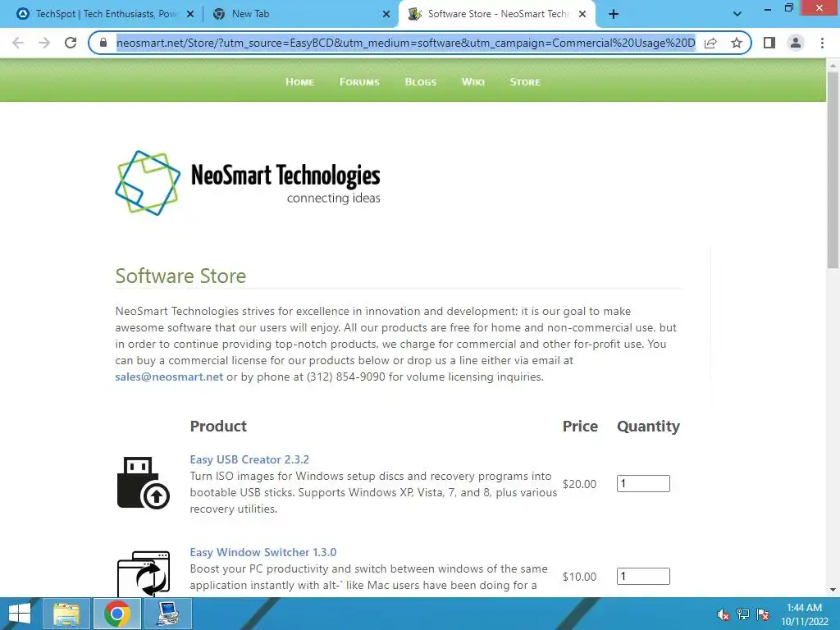Bookmark this page with the star icon
The image size is (840, 630).
point(737,43)
